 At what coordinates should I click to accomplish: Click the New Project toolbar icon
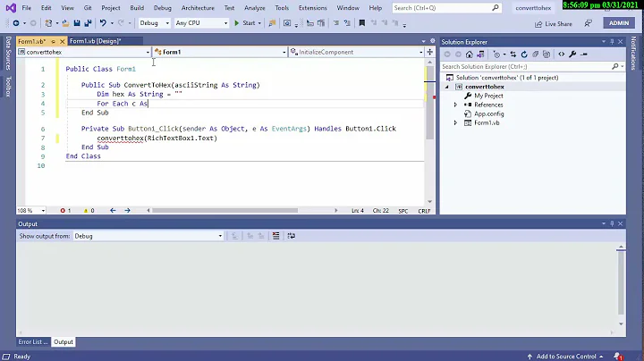tap(48, 23)
